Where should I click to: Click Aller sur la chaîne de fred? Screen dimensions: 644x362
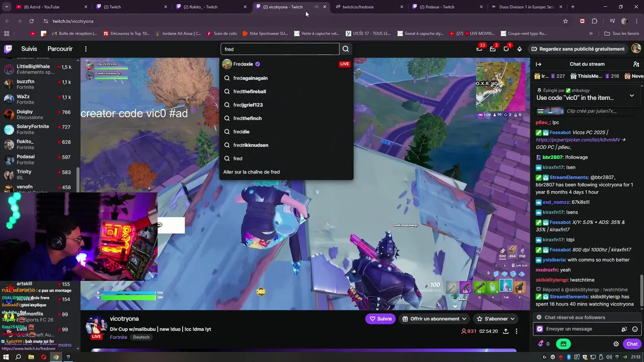pyautogui.click(x=252, y=172)
